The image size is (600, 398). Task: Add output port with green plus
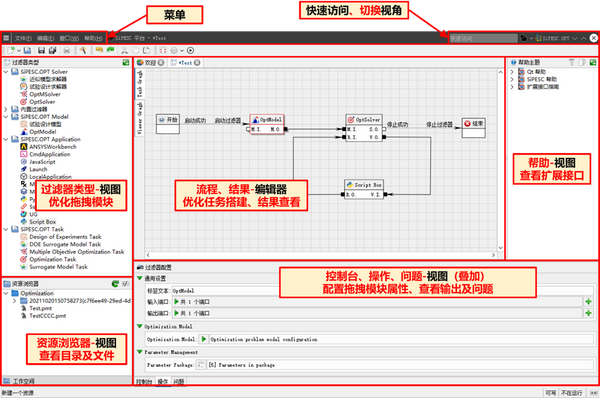tap(589, 313)
